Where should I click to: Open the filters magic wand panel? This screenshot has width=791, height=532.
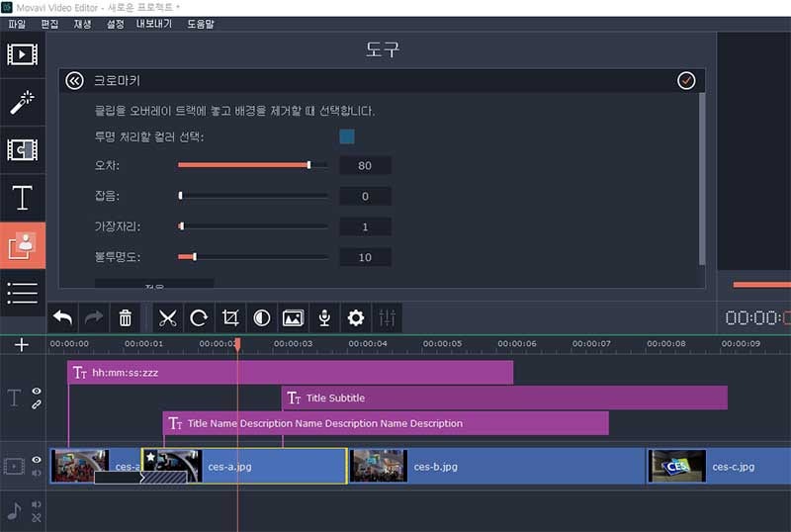22,103
